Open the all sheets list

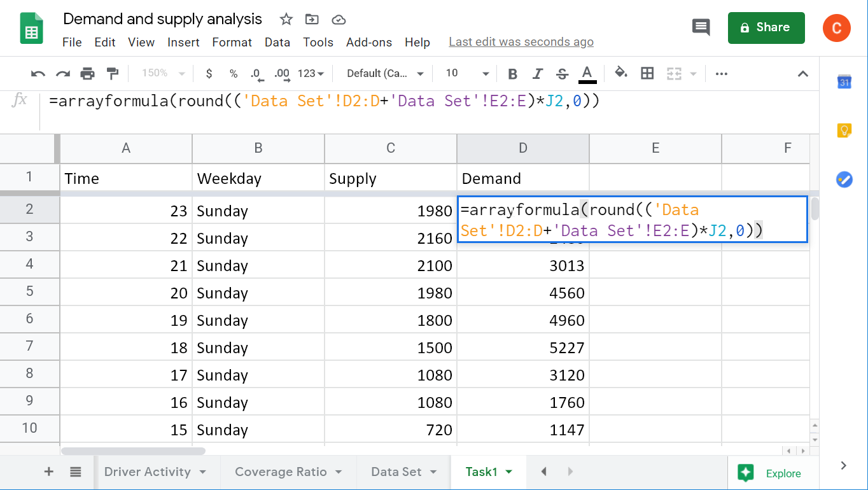click(x=76, y=472)
